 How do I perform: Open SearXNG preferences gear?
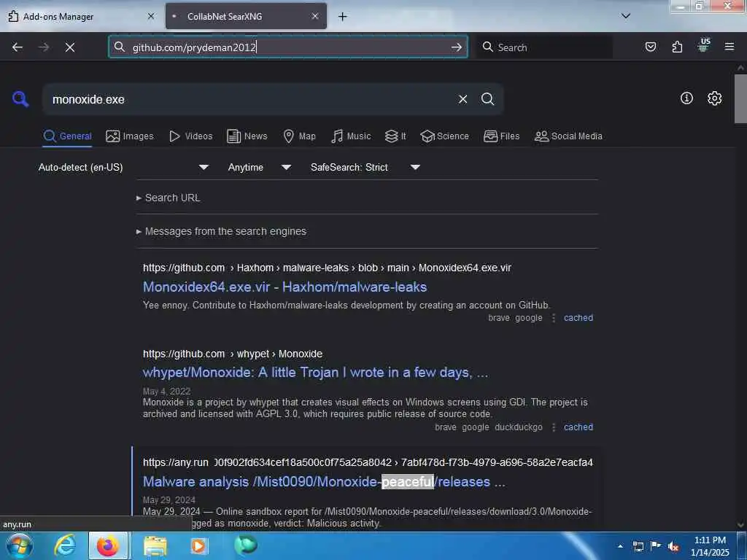click(715, 98)
